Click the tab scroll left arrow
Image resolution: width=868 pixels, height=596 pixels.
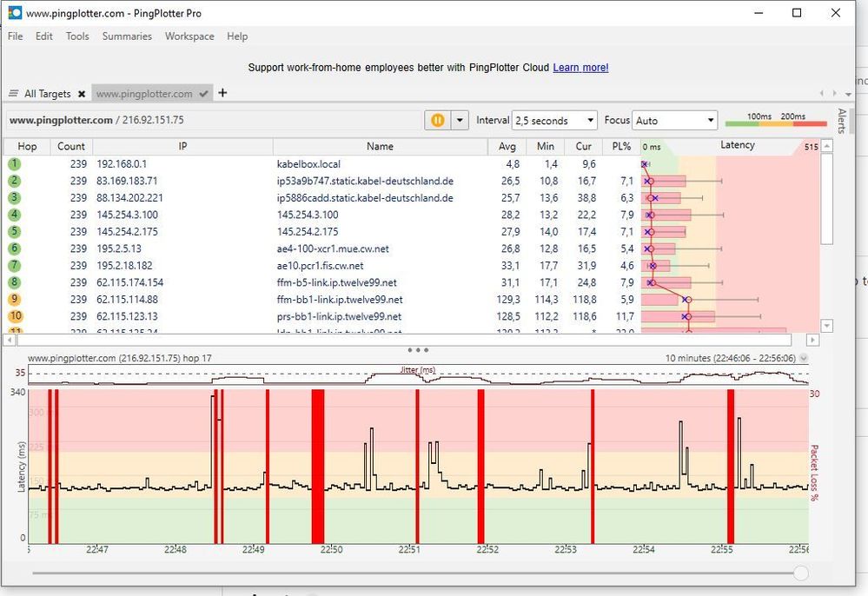click(821, 94)
